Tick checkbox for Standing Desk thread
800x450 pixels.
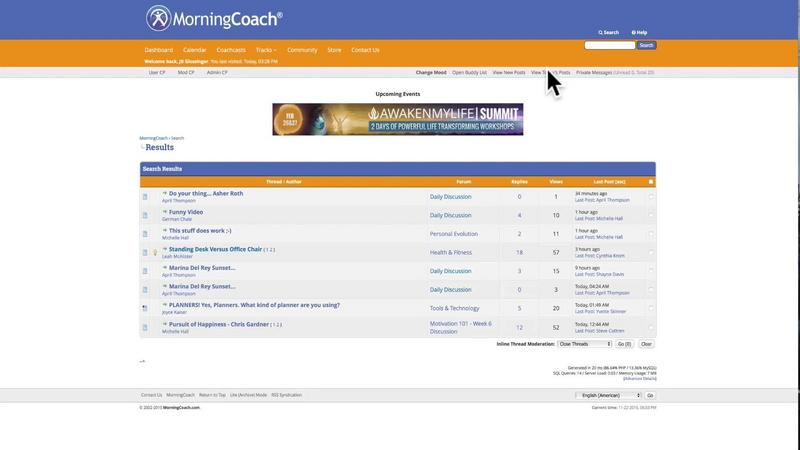point(651,252)
